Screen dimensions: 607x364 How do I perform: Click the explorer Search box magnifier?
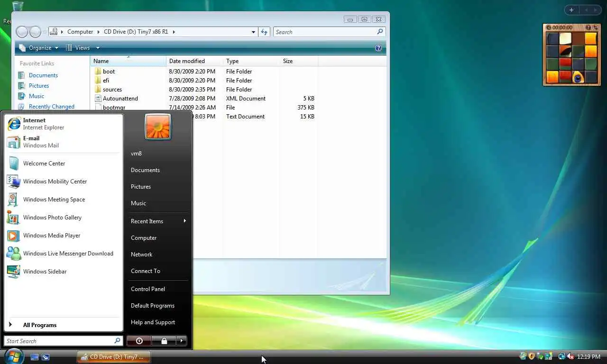coord(380,32)
